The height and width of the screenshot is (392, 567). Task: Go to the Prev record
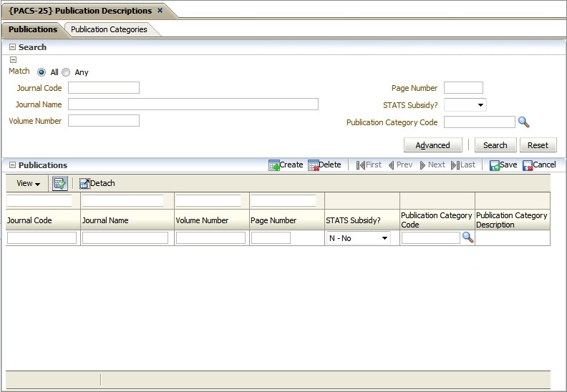click(x=400, y=165)
